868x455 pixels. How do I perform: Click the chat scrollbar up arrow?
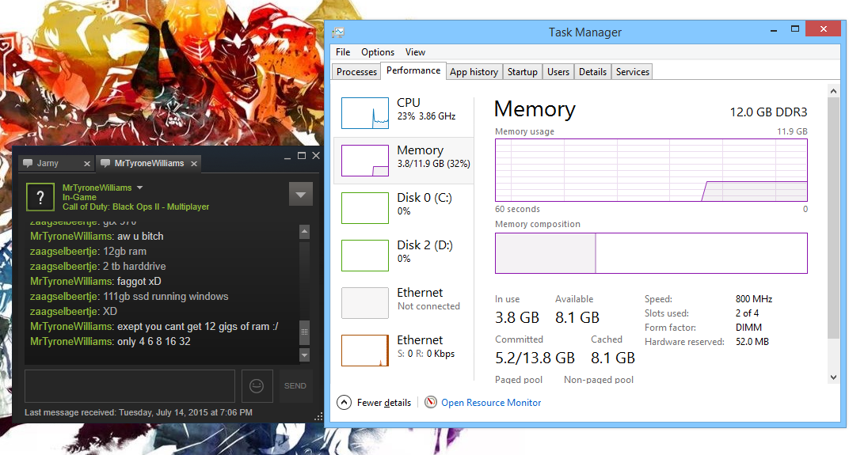pos(304,232)
